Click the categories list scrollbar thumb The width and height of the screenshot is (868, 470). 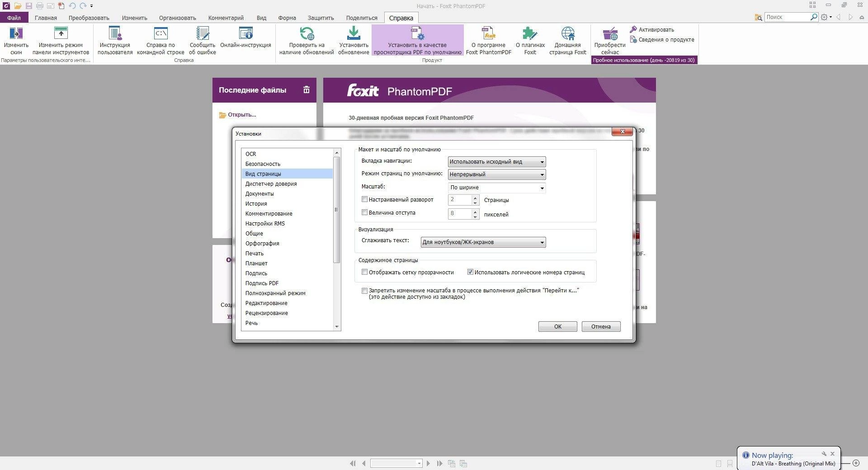[336, 210]
